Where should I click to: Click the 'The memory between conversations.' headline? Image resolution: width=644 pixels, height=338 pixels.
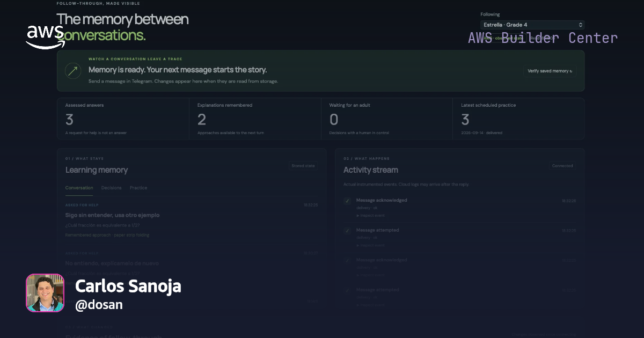(122, 27)
